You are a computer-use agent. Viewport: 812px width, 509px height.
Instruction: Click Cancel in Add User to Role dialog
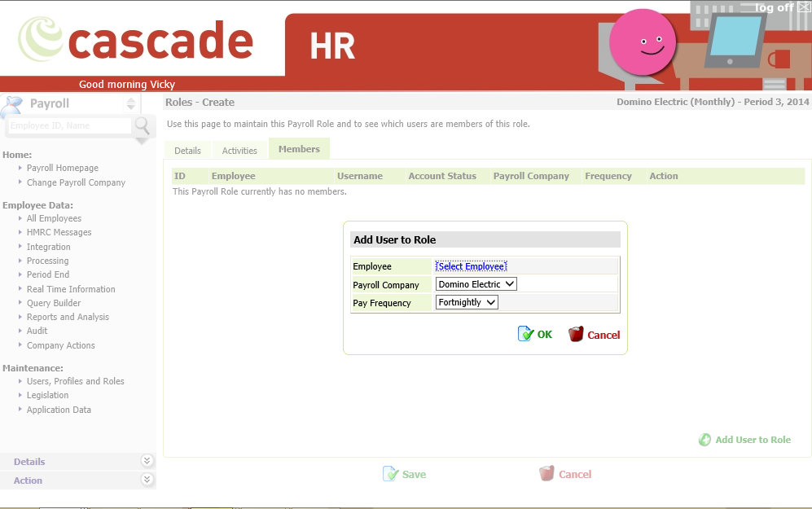pyautogui.click(x=604, y=335)
